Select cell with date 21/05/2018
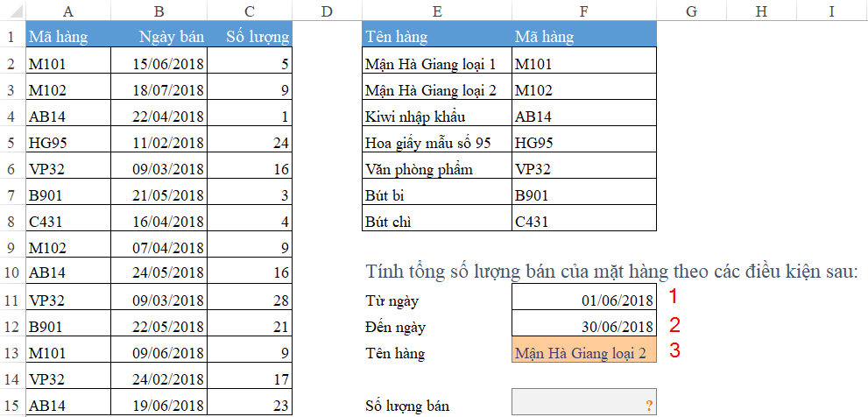Screen dimensions: 868x417 [x=159, y=192]
